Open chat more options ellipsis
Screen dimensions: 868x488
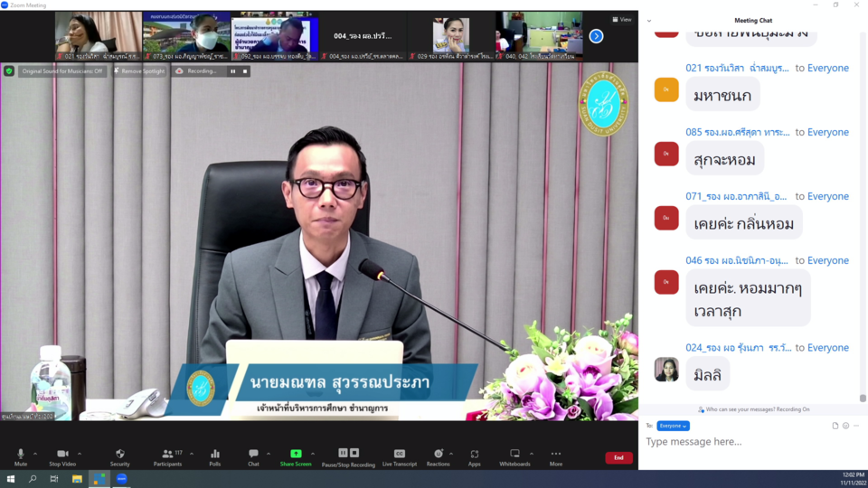click(856, 426)
